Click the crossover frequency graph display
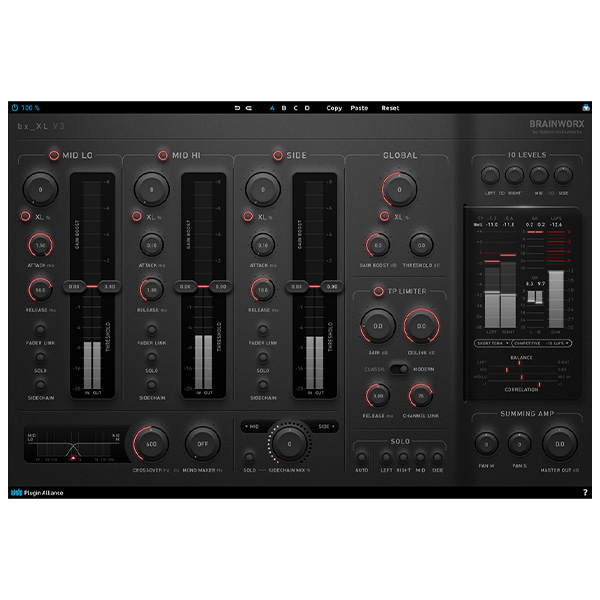The height and width of the screenshot is (600, 600). 76,444
